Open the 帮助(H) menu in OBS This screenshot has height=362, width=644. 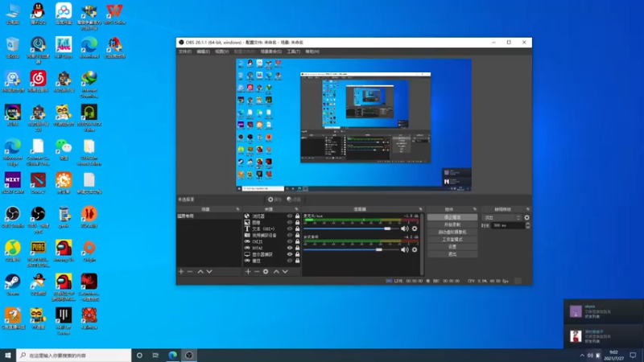(312, 51)
